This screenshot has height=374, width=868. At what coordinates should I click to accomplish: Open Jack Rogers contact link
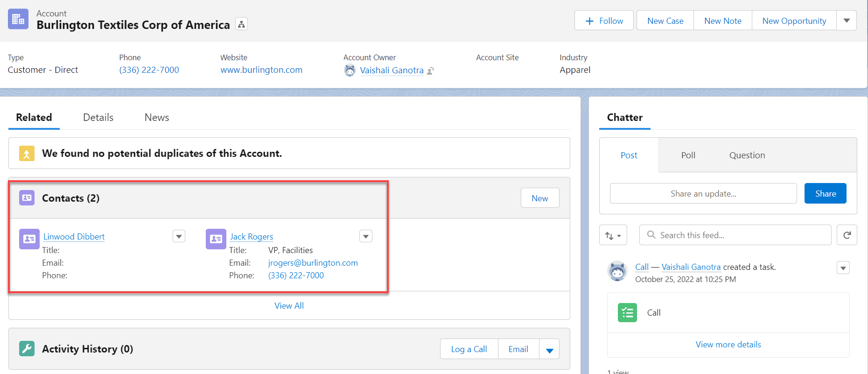click(x=252, y=237)
